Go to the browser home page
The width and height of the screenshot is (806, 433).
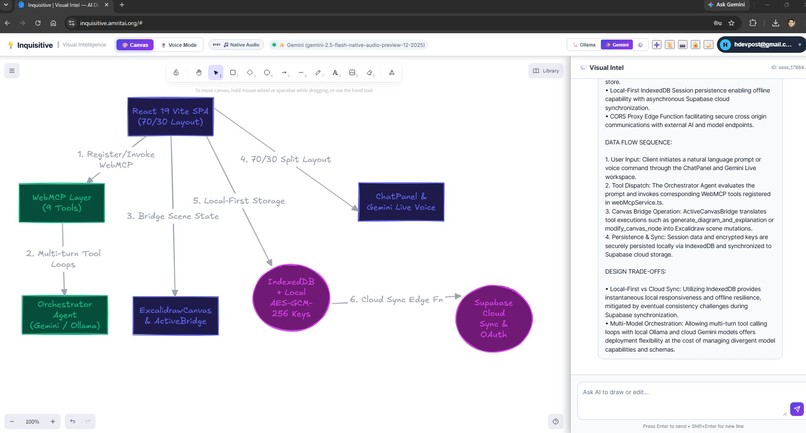(53, 23)
